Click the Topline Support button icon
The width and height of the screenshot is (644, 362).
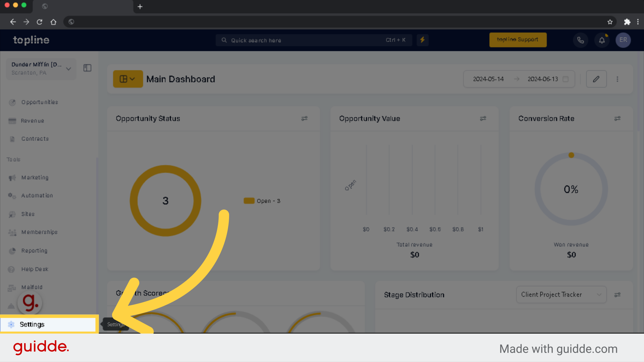[518, 40]
